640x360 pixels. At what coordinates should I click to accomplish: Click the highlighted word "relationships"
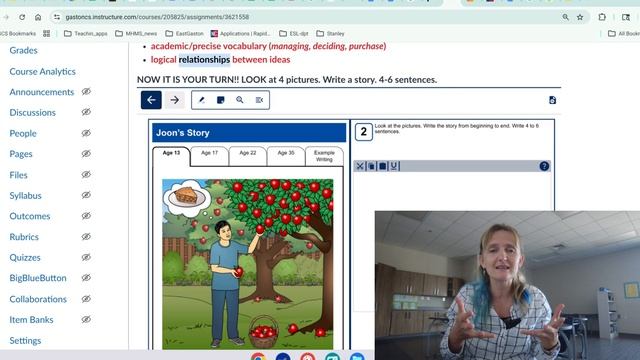[204, 60]
